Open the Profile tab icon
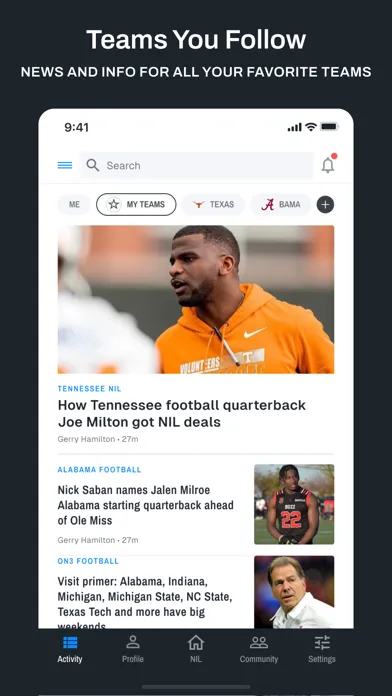Screen dimensions: 392x696 coord(133,642)
